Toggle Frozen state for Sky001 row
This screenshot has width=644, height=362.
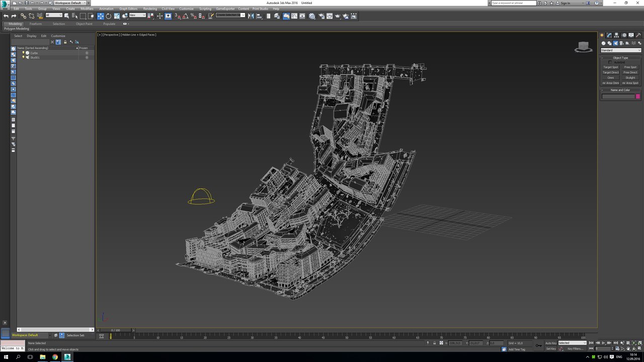[x=87, y=57]
